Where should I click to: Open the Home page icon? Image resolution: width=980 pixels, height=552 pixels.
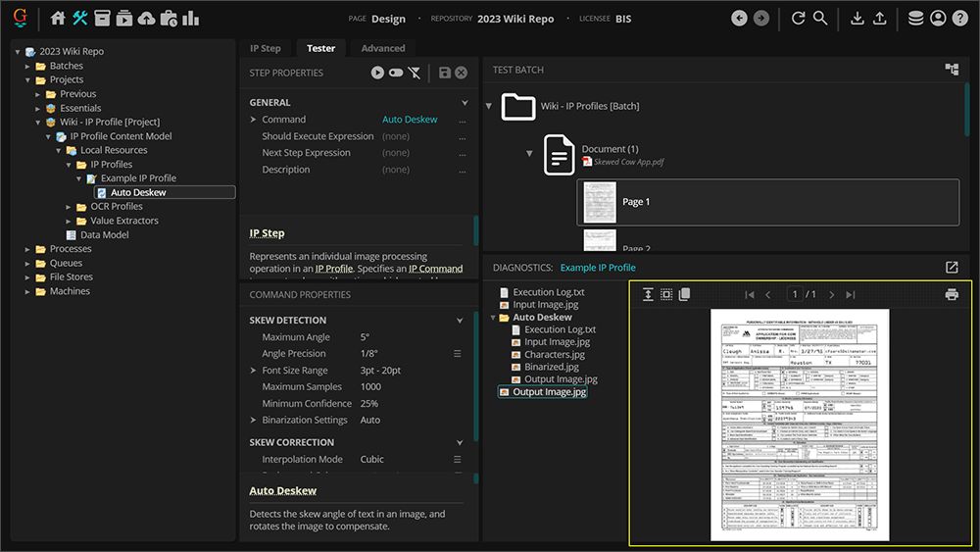coord(58,18)
